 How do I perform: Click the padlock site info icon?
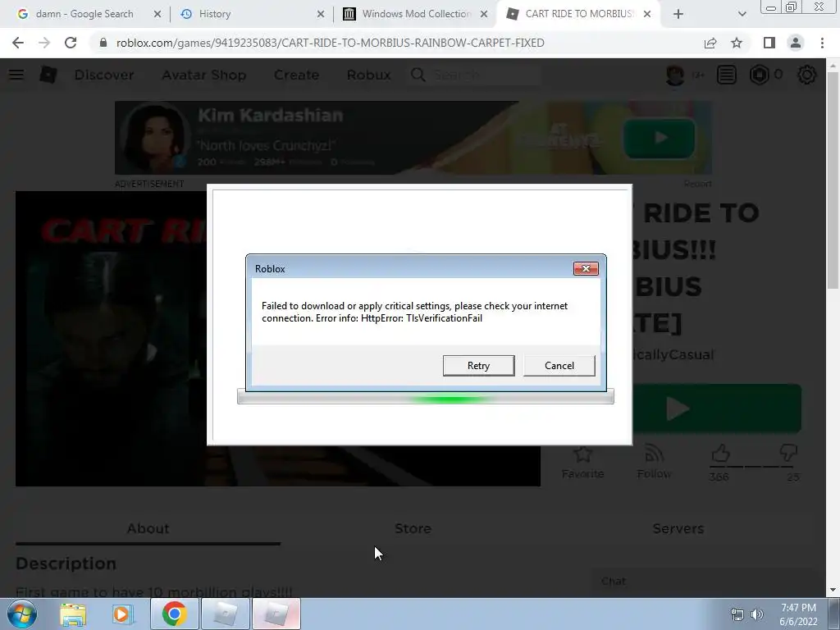point(103,43)
